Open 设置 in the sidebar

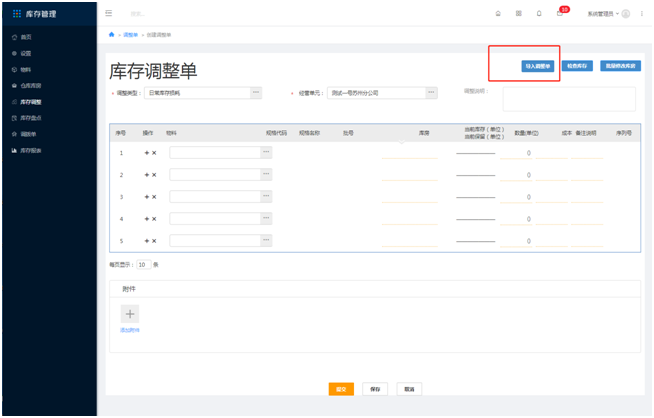(x=26, y=53)
